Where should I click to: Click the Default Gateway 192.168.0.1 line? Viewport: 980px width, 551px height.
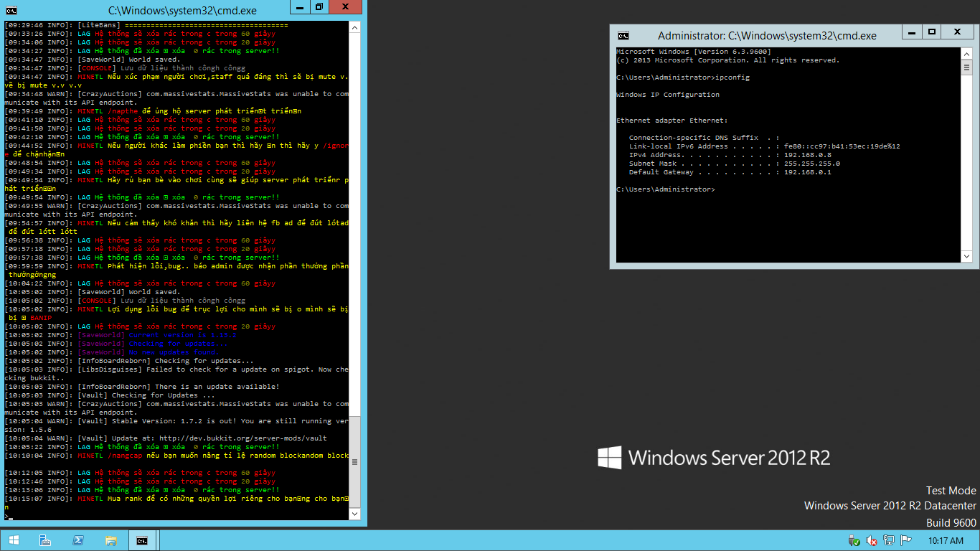click(x=730, y=172)
